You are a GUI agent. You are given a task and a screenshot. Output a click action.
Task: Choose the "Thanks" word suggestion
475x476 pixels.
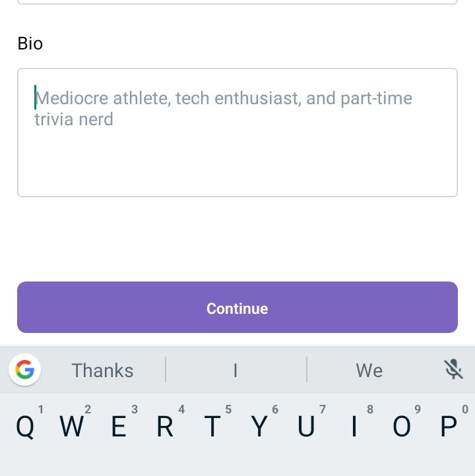click(x=102, y=371)
